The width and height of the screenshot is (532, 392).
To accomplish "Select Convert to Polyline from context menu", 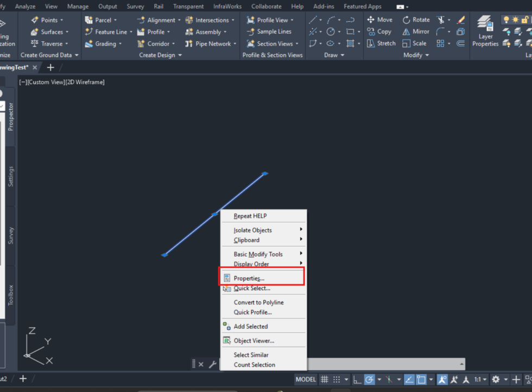I will pos(258,302).
